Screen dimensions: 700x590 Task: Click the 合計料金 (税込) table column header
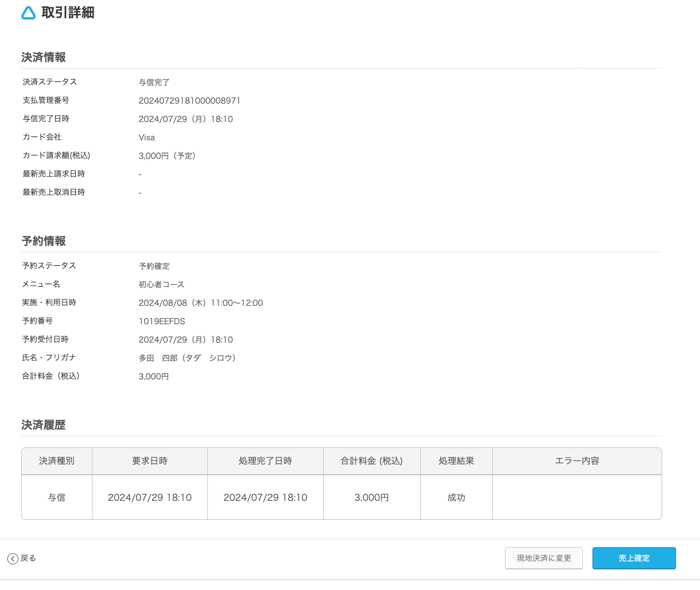click(x=372, y=461)
